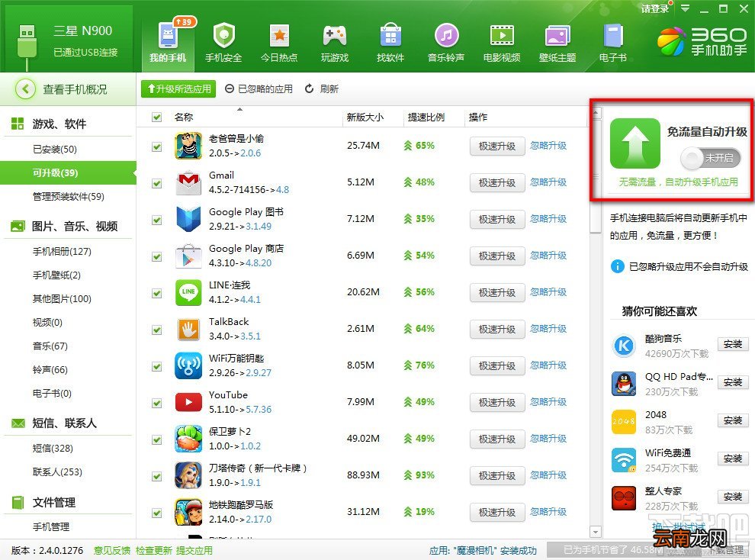
Task: Sort by the 新版大小 column header
Action: click(x=365, y=117)
